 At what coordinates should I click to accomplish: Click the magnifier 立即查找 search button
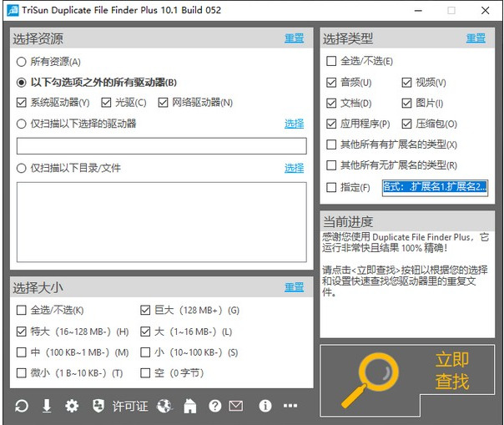(x=407, y=381)
